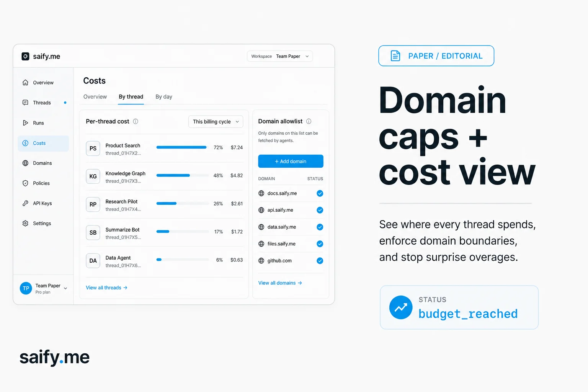The width and height of the screenshot is (588, 392).
Task: Click the Costs dollar icon in sidebar
Action: pyautogui.click(x=25, y=143)
